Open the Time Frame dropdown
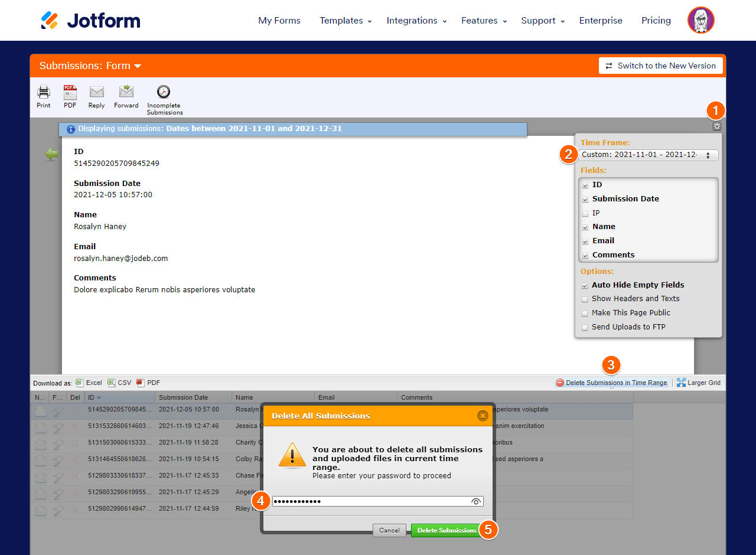 click(648, 155)
